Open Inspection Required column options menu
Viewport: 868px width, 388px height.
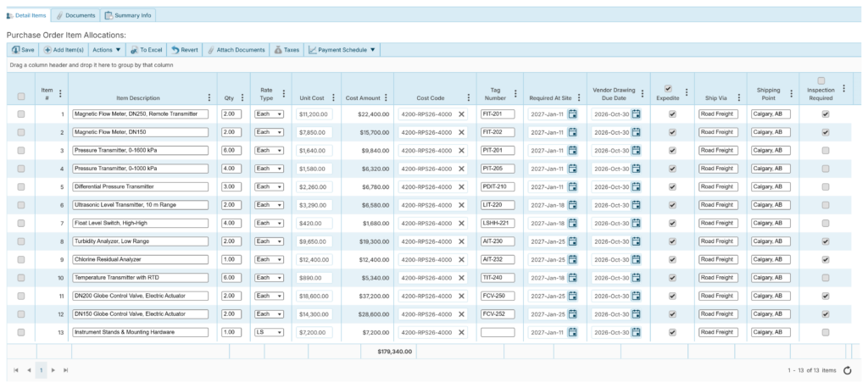[843, 88]
